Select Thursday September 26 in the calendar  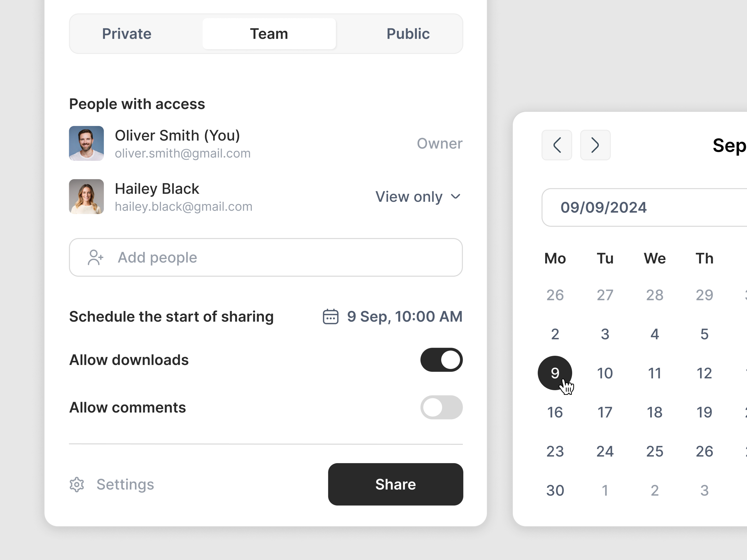pyautogui.click(x=705, y=451)
